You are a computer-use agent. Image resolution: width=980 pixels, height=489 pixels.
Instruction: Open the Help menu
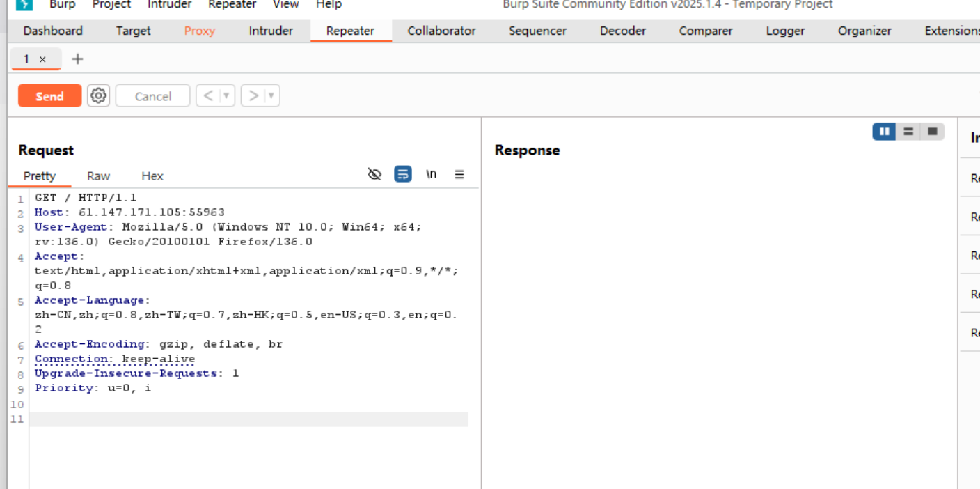[329, 5]
